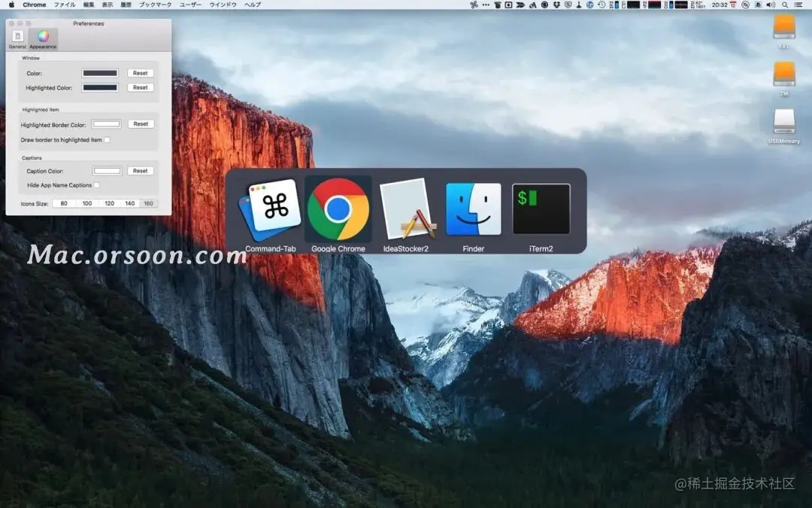Open the ファイル menu
This screenshot has width=812, height=508.
(x=65, y=5)
